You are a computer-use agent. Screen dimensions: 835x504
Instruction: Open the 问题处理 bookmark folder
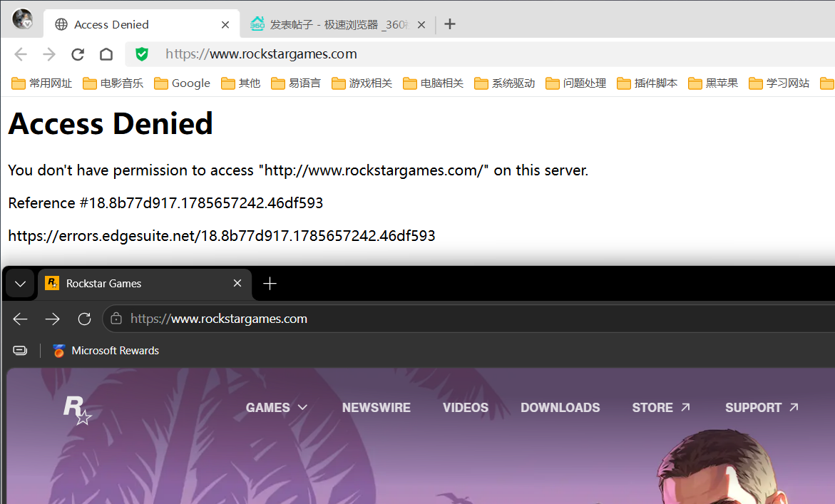[x=575, y=83]
